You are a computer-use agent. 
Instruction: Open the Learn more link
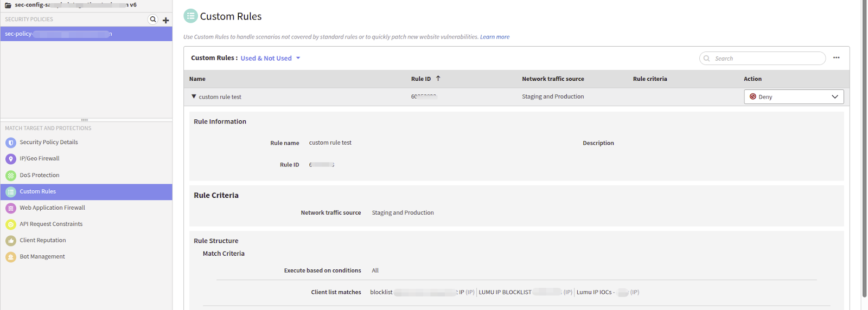pyautogui.click(x=494, y=37)
